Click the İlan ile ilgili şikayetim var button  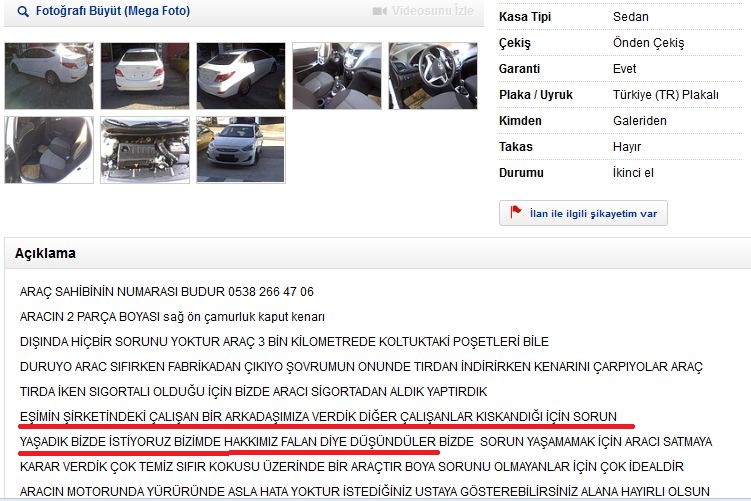click(x=583, y=213)
